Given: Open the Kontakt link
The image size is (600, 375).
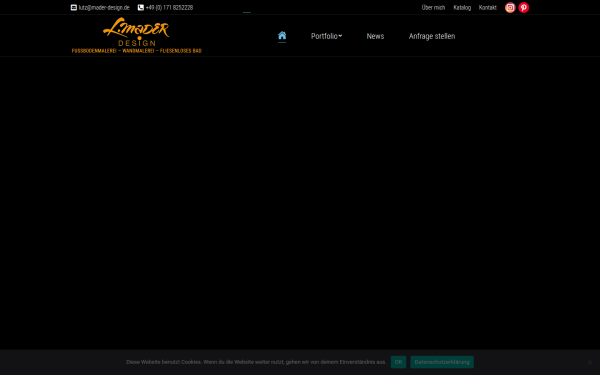Looking at the screenshot, I should point(488,8).
